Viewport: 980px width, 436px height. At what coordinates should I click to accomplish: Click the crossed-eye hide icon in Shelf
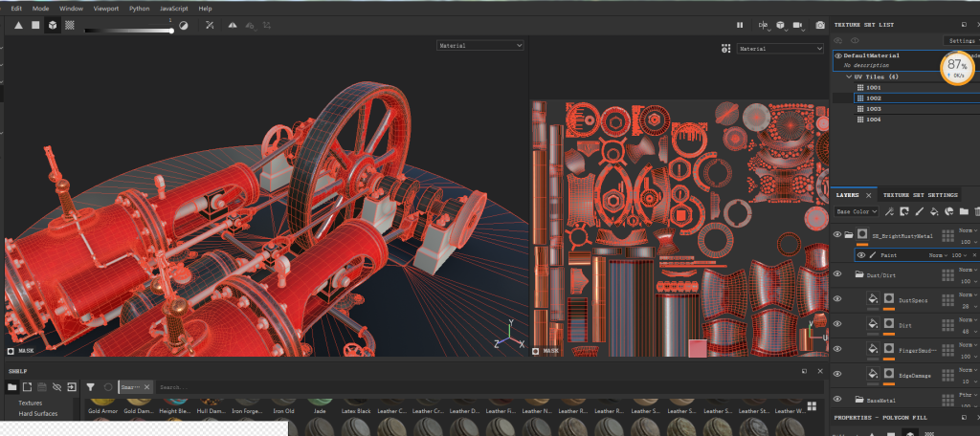(56, 387)
